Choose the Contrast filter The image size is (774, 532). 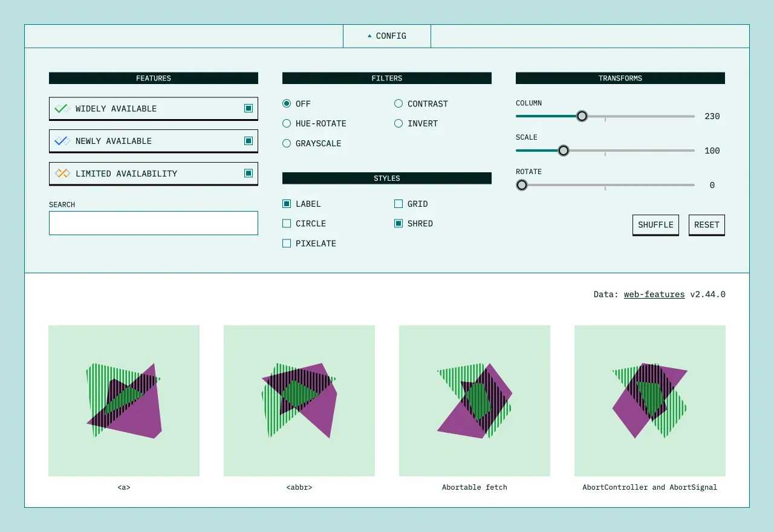coord(398,104)
